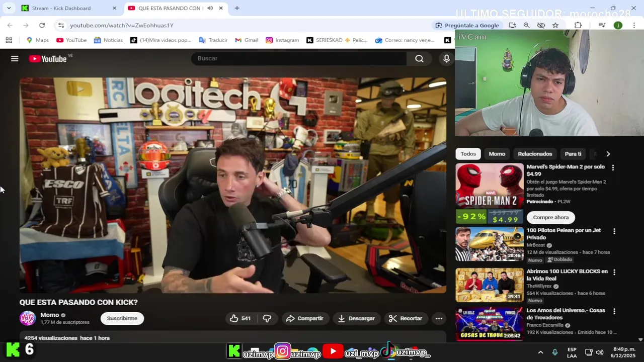Click the URL address bar

pyautogui.click(x=247, y=25)
